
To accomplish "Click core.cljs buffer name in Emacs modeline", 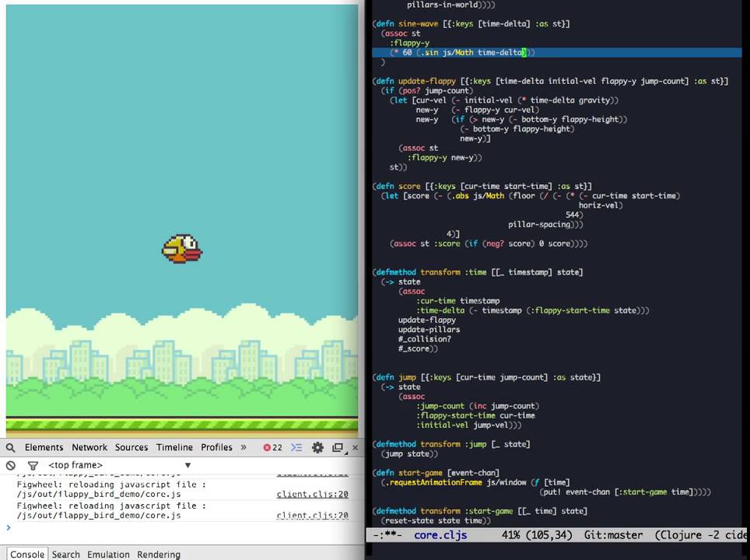I will 440,534.
